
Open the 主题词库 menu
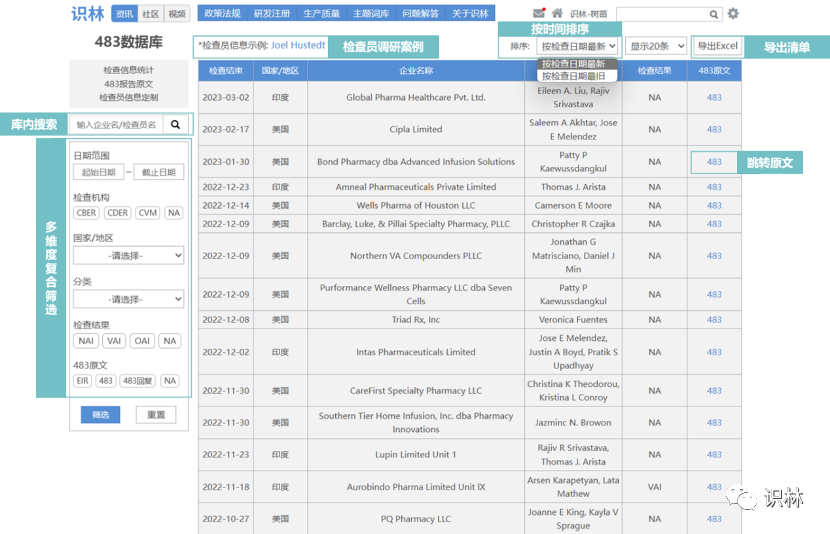pos(371,13)
